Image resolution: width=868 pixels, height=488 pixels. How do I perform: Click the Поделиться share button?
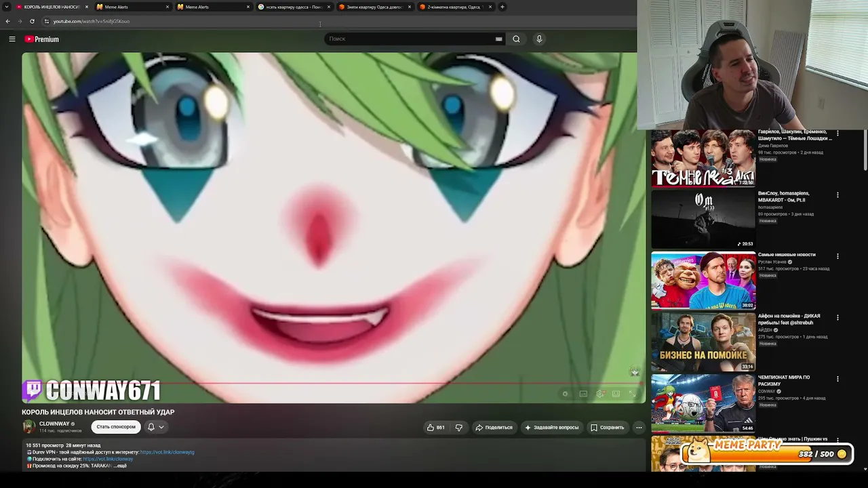point(494,428)
